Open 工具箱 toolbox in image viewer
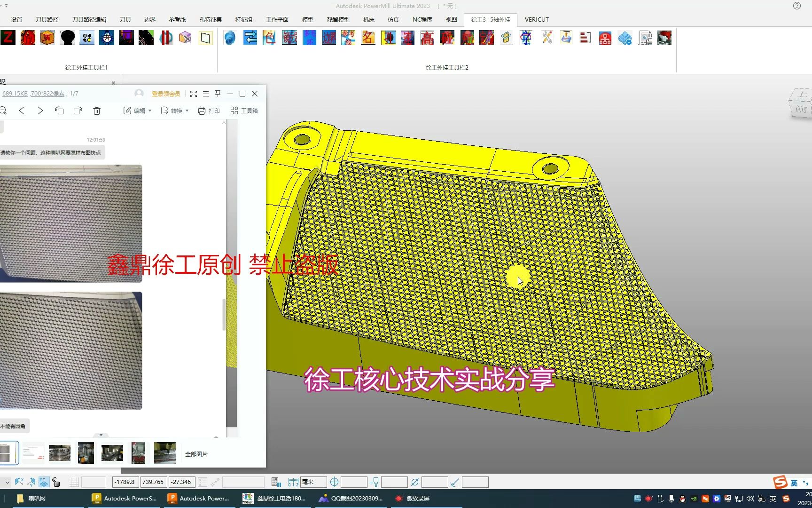 [244, 111]
